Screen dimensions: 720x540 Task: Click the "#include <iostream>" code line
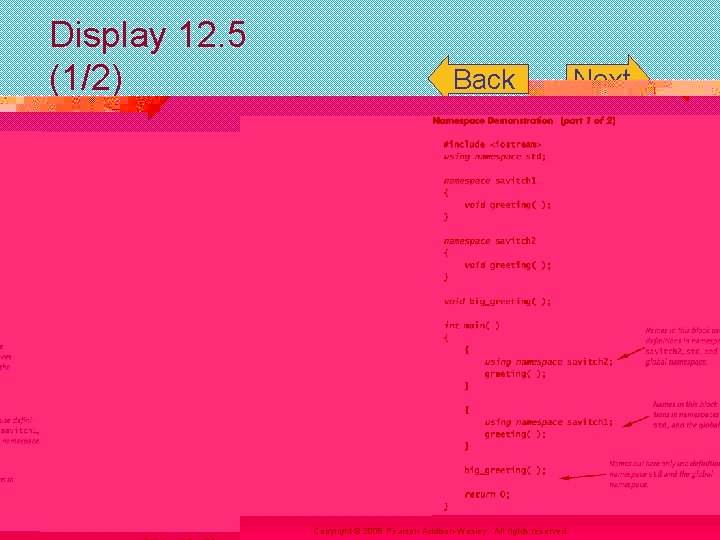tap(492, 144)
